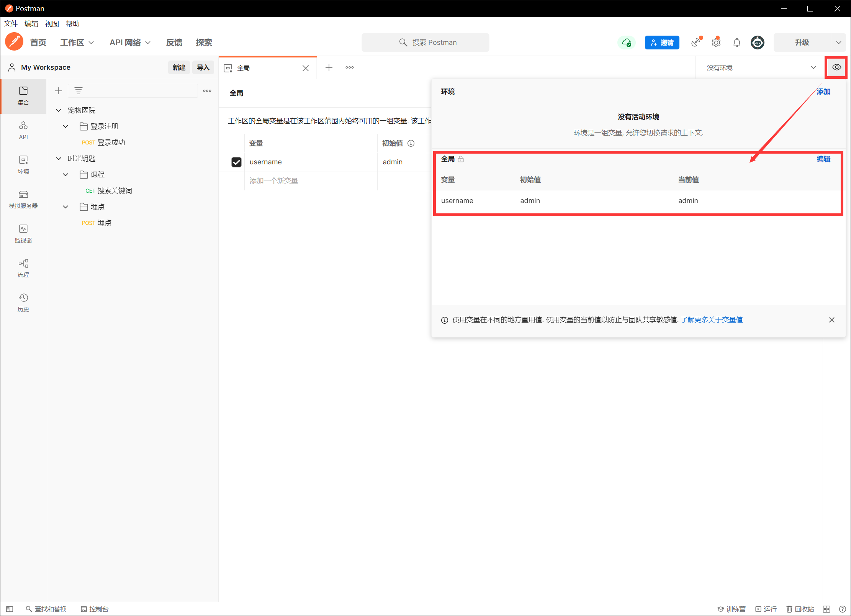Open the 没有环境 environment dropdown

click(x=760, y=68)
